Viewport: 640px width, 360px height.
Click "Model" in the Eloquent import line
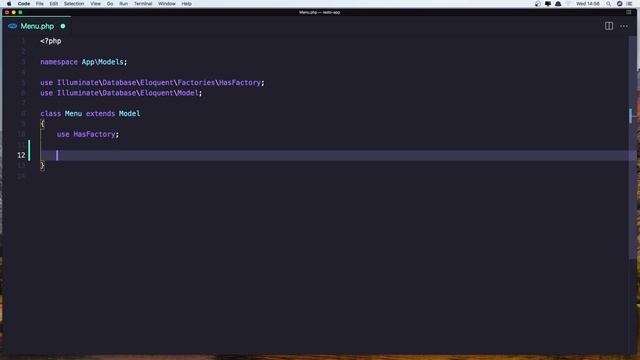coord(188,93)
